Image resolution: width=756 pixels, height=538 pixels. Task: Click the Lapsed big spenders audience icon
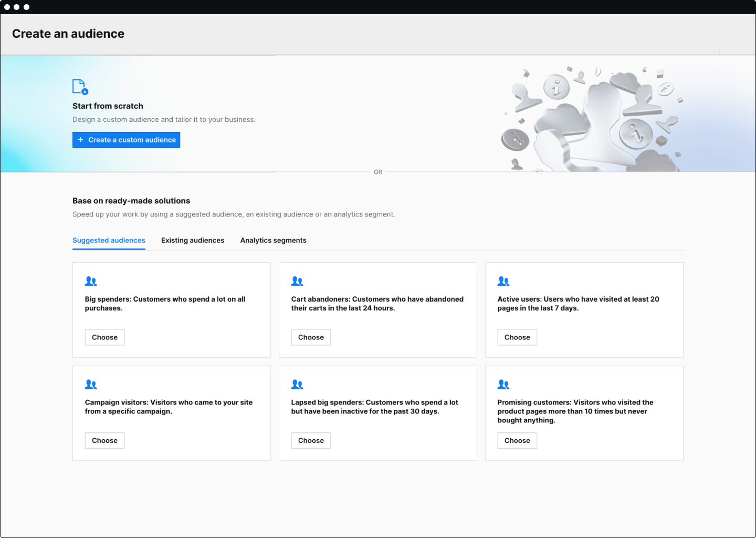(297, 385)
